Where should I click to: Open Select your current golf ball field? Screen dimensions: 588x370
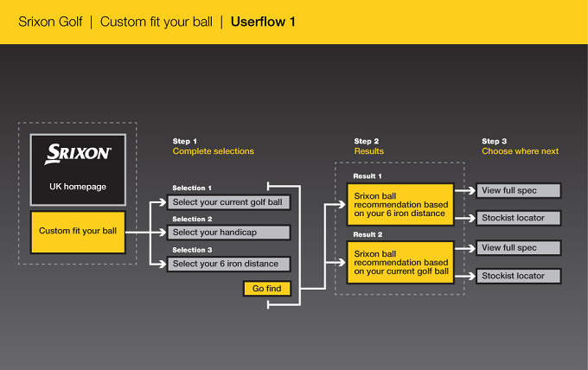click(x=229, y=202)
